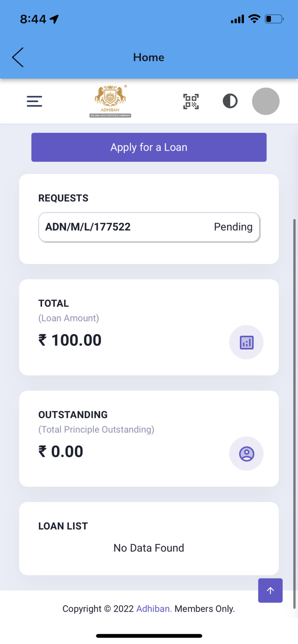Tap the Adhiban company logo
The image size is (298, 644).
(x=110, y=101)
